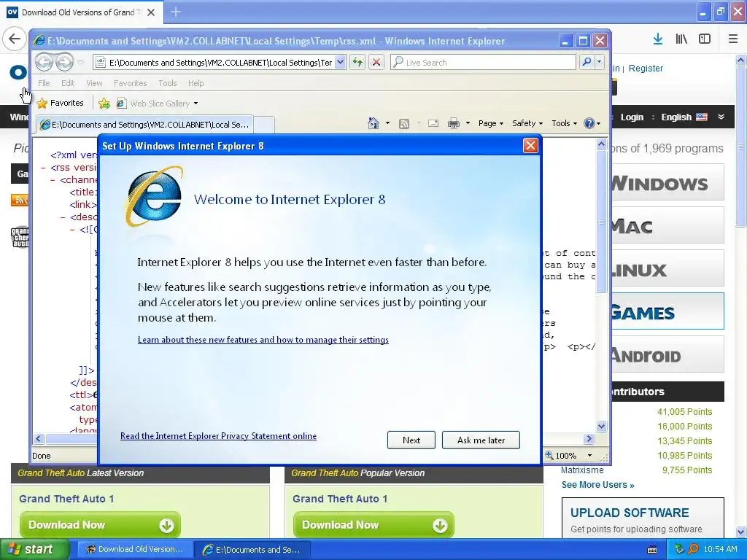This screenshot has height=560, width=747.
Task: Open the Firefox hamburger menu
Action: pyautogui.click(x=733, y=39)
